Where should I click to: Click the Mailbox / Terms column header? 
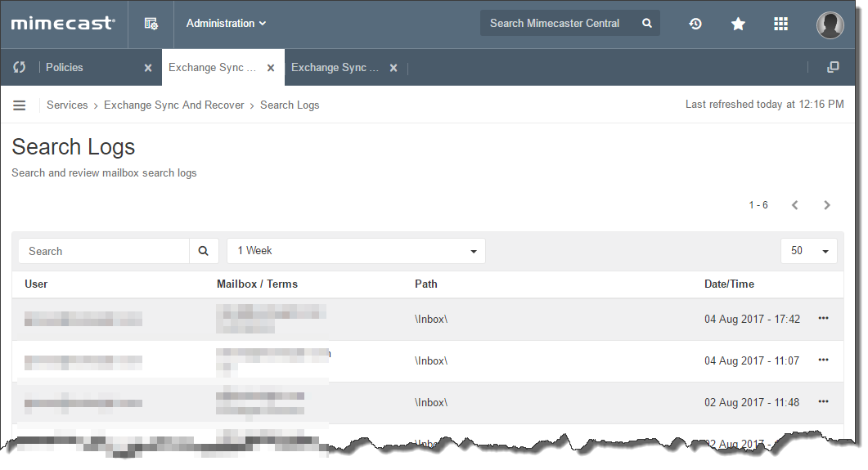pyautogui.click(x=257, y=284)
